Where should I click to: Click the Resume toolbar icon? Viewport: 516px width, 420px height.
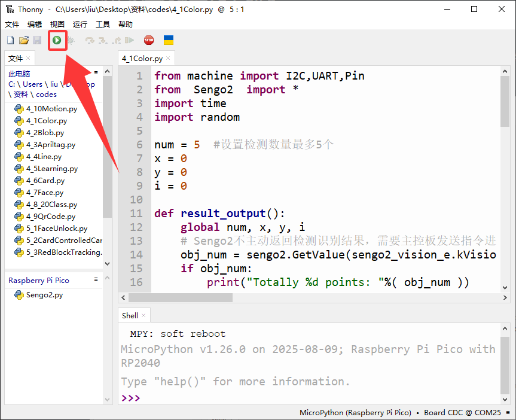coord(129,40)
